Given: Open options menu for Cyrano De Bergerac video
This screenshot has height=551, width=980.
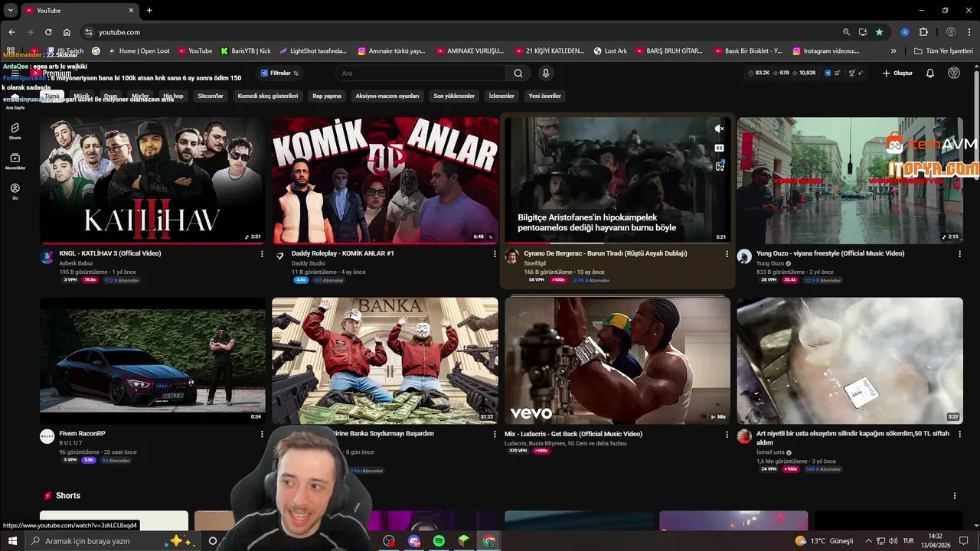Looking at the screenshot, I should pos(727,254).
